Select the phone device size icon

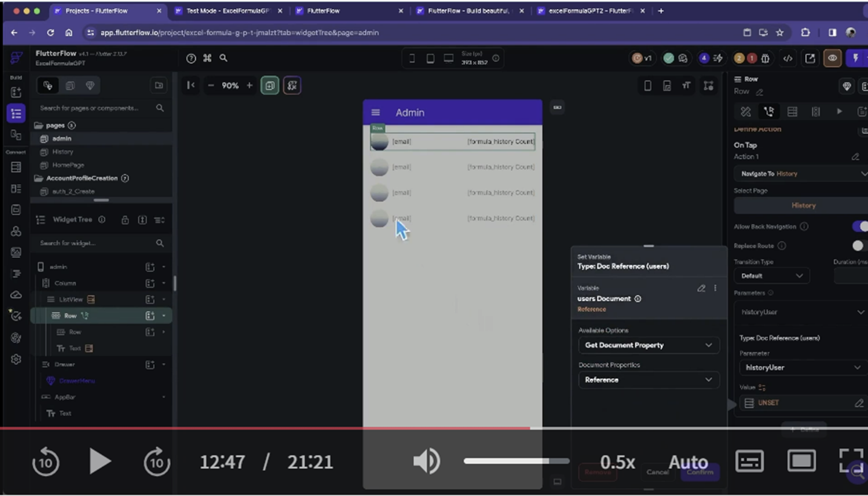point(412,58)
